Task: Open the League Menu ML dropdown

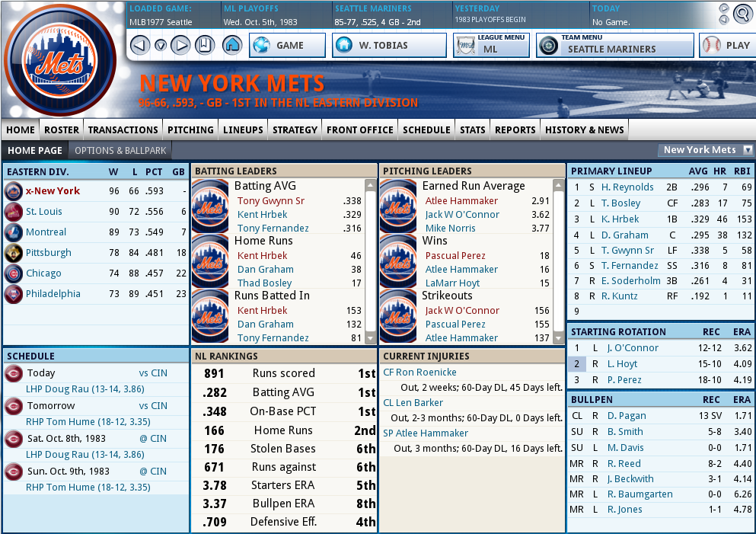Action: pyautogui.click(x=491, y=45)
